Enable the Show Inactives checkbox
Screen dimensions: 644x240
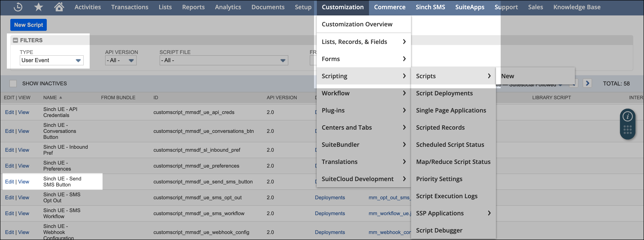13,83
